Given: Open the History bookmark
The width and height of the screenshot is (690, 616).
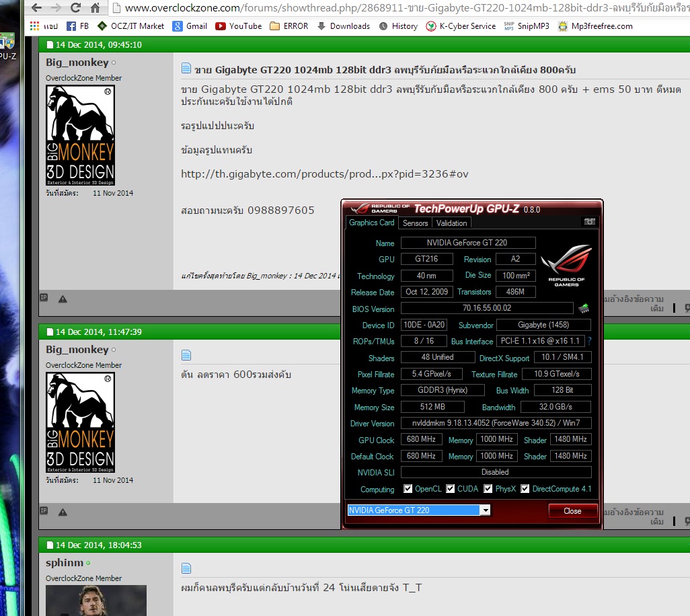Looking at the screenshot, I should (x=398, y=26).
